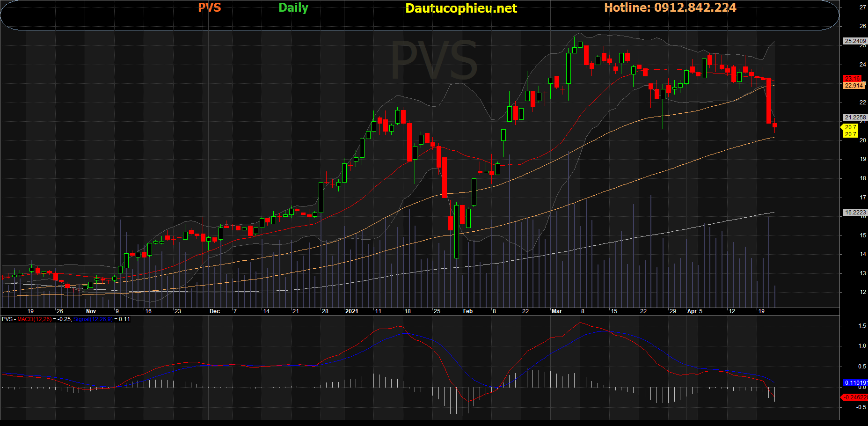Open the Dautucophieu.net site label
Screen dimensions: 868x426
coord(461,8)
